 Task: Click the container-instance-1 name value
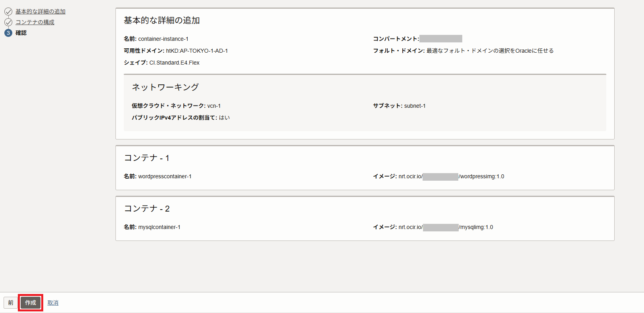pos(163,39)
